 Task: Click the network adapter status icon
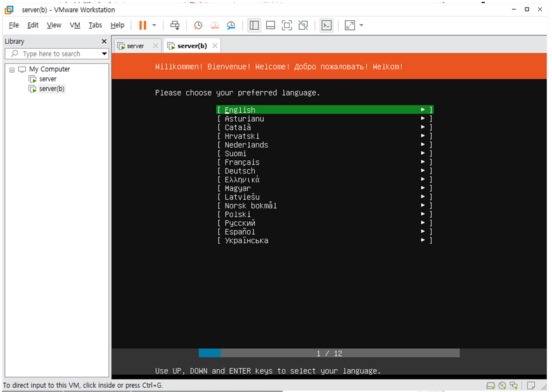click(x=513, y=386)
